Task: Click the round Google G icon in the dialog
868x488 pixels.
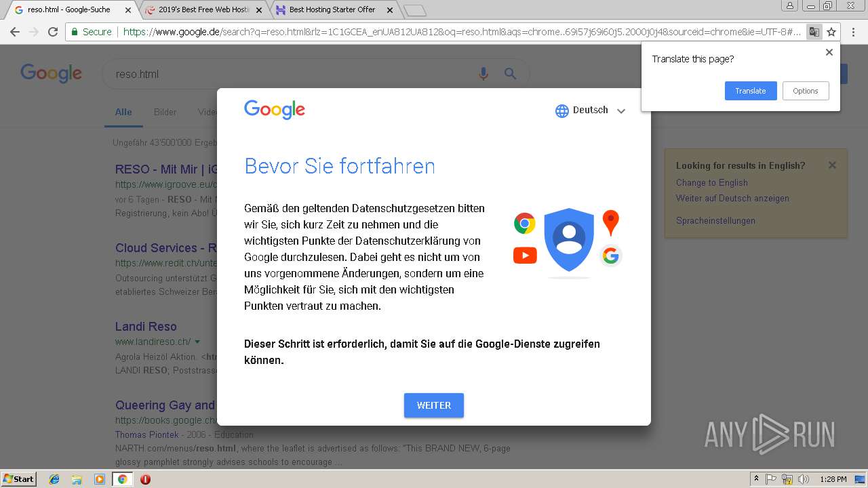Action: point(611,256)
